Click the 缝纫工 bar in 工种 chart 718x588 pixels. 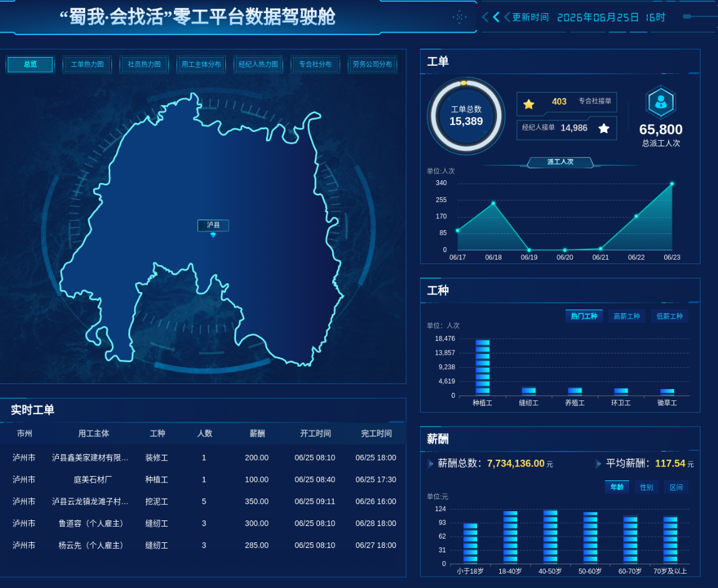click(x=528, y=391)
